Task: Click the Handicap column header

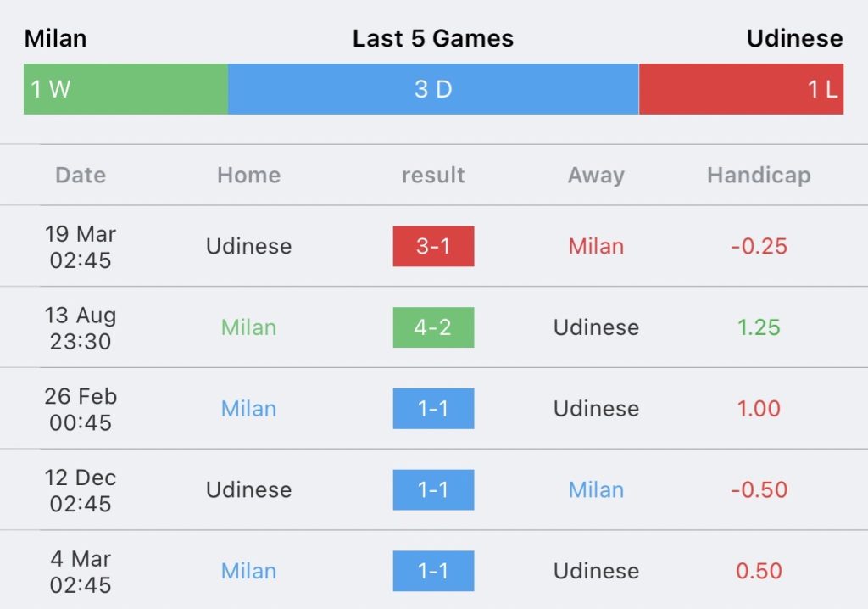Action: [759, 176]
